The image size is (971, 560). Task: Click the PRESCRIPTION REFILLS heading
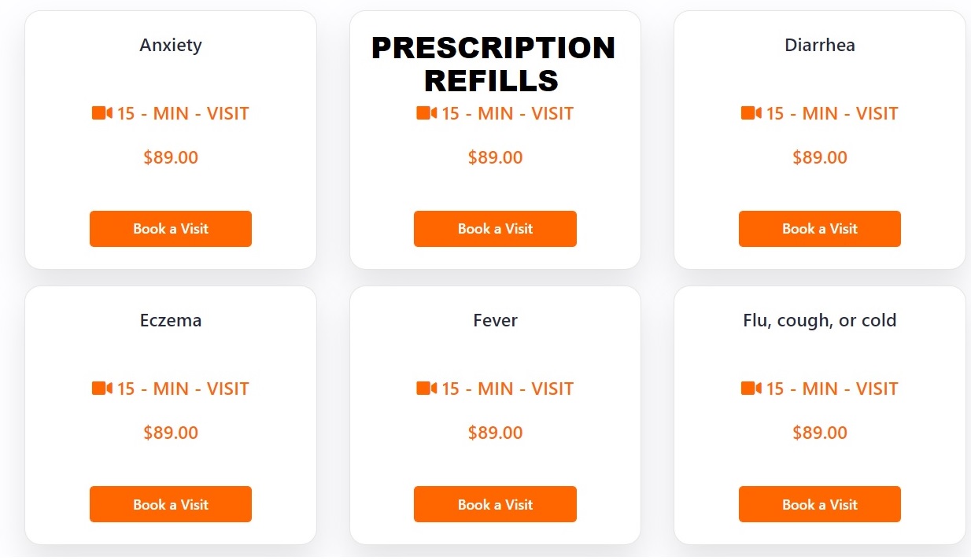pyautogui.click(x=493, y=64)
